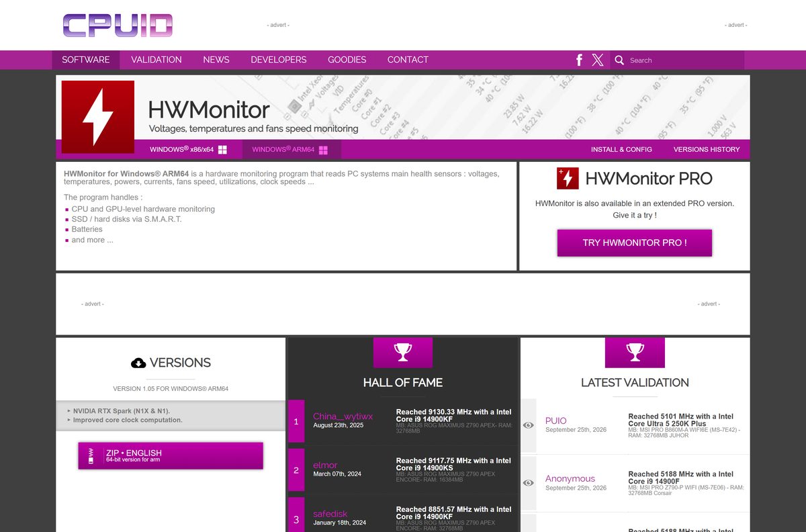Click the Hall of Fame heading

[x=403, y=383]
